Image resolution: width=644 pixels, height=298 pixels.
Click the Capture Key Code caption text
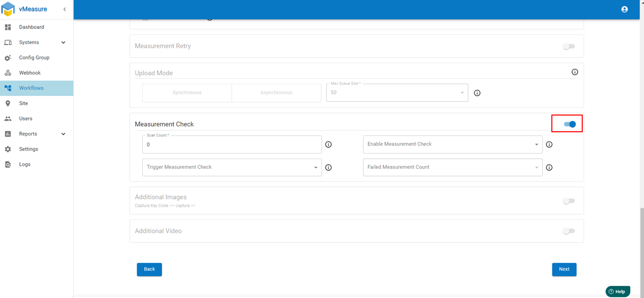[165, 206]
